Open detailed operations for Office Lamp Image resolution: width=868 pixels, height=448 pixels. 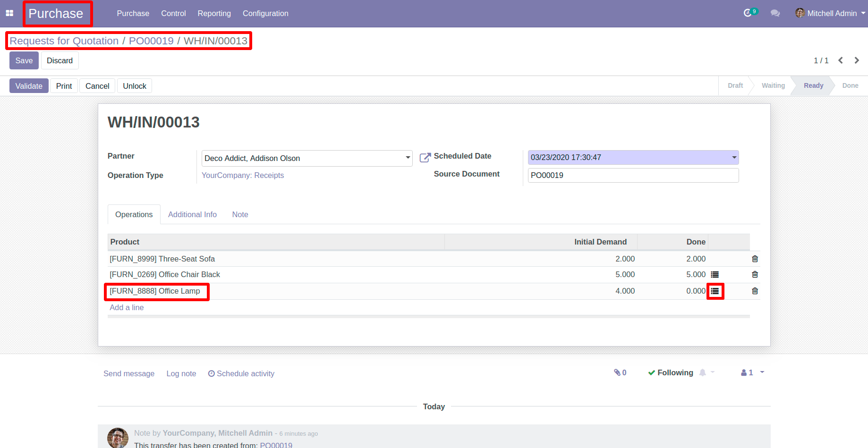point(715,291)
